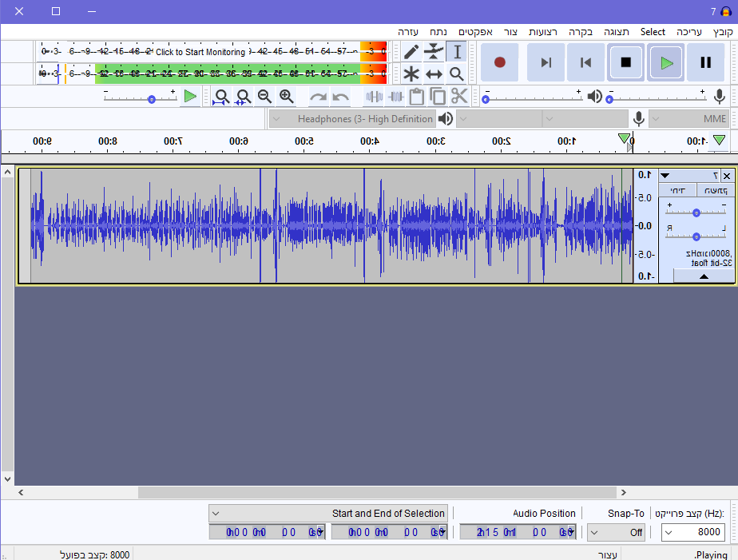Toggle the track's השתק mute button
Screen dimensions: 738x560
tap(716, 190)
